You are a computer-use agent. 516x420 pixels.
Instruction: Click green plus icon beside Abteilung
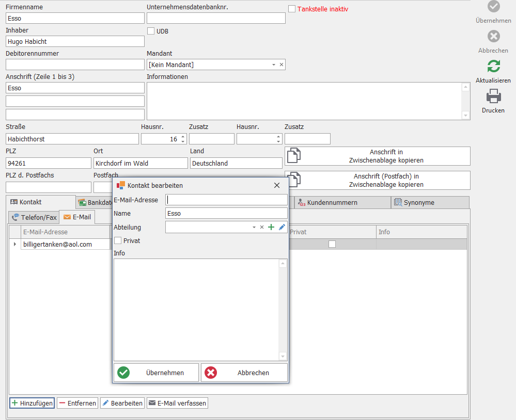coord(271,227)
